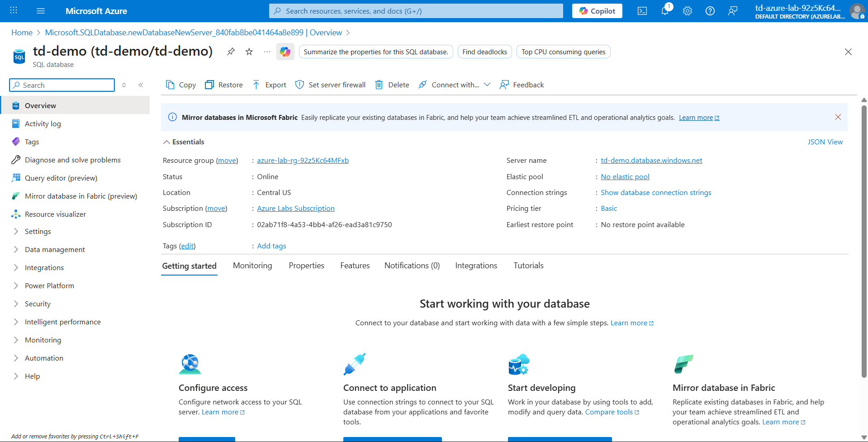The height and width of the screenshot is (442, 868).
Task: Pin the td-demo database to dashboard
Action: point(231,52)
